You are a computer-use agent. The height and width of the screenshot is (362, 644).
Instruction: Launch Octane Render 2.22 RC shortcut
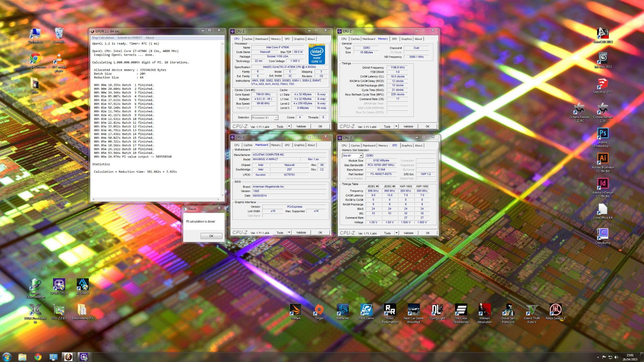coord(579,112)
